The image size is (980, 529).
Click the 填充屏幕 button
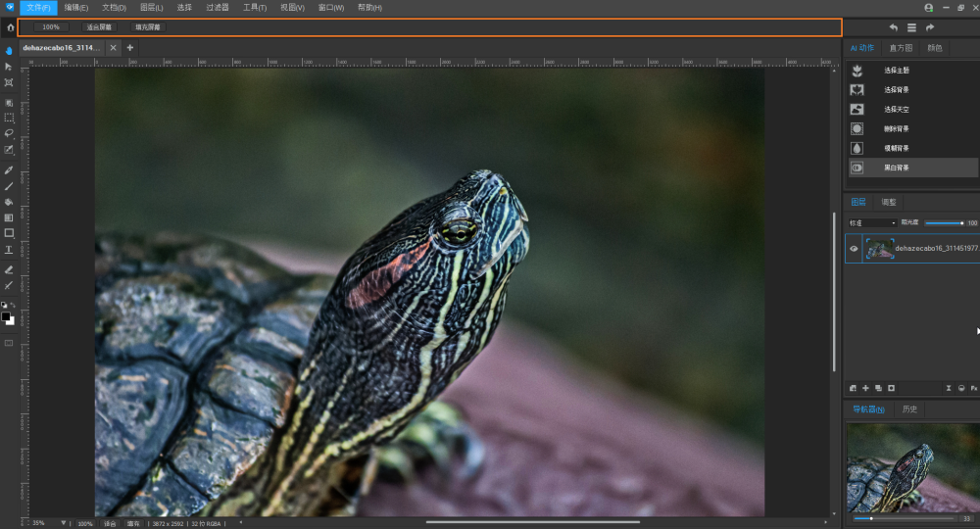click(148, 27)
